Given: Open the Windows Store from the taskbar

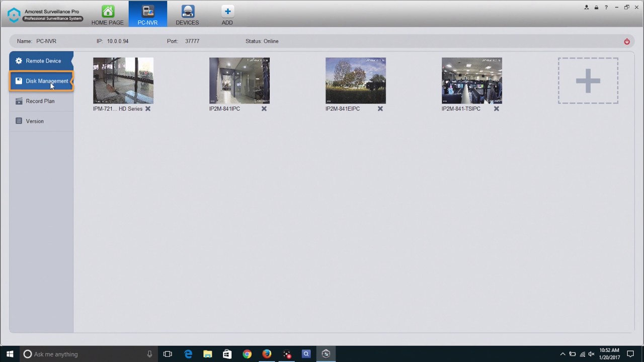Looking at the screenshot, I should coord(227,354).
